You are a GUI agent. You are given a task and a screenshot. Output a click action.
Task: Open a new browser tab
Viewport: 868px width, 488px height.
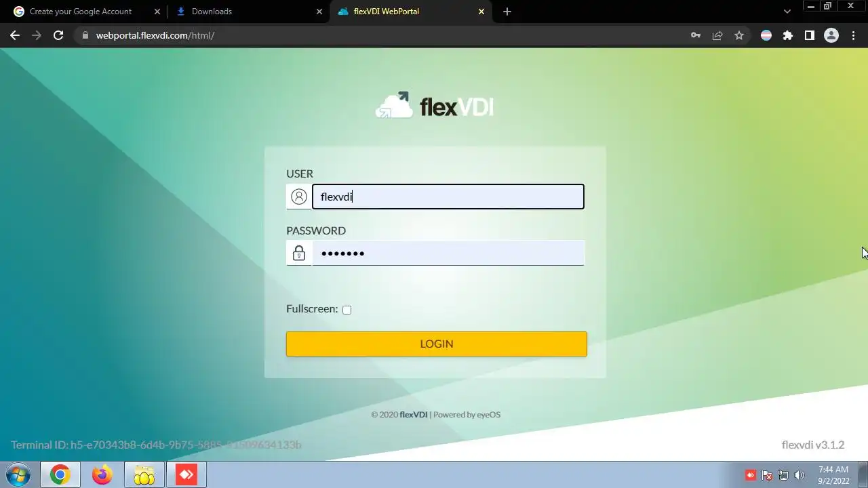(507, 12)
